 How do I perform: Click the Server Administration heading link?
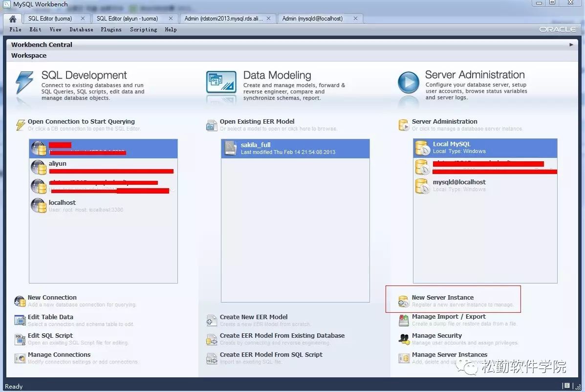pos(444,122)
